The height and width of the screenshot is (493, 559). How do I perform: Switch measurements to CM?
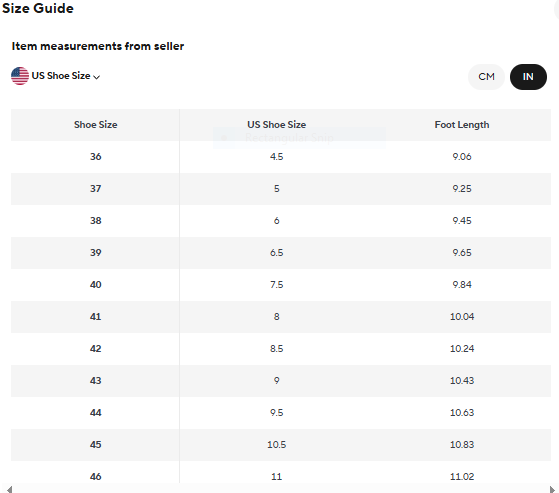click(486, 77)
